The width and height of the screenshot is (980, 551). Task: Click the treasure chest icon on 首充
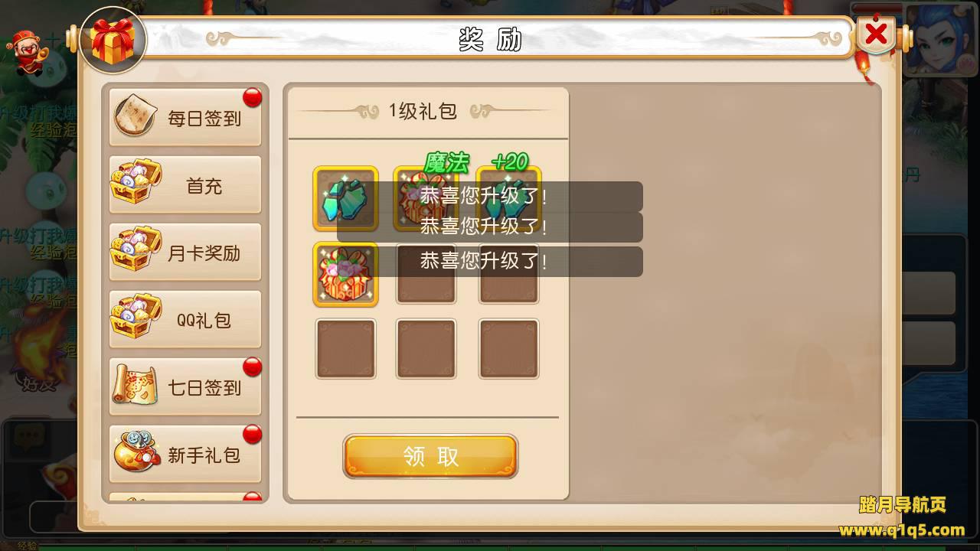click(x=135, y=182)
